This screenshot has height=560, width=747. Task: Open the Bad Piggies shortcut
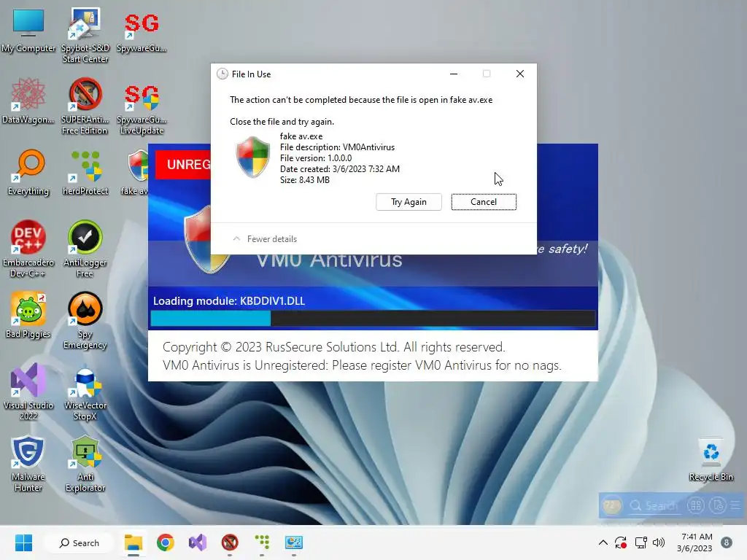coord(28,315)
